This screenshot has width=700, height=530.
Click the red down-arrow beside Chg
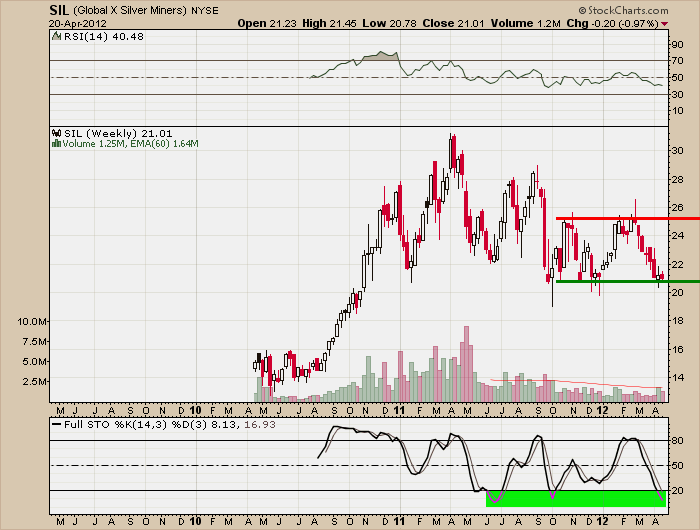coord(665,24)
